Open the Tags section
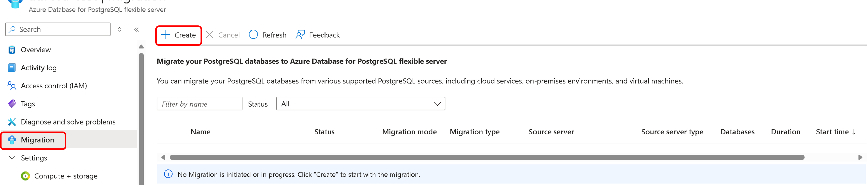This screenshot has width=868, height=185. (28, 104)
